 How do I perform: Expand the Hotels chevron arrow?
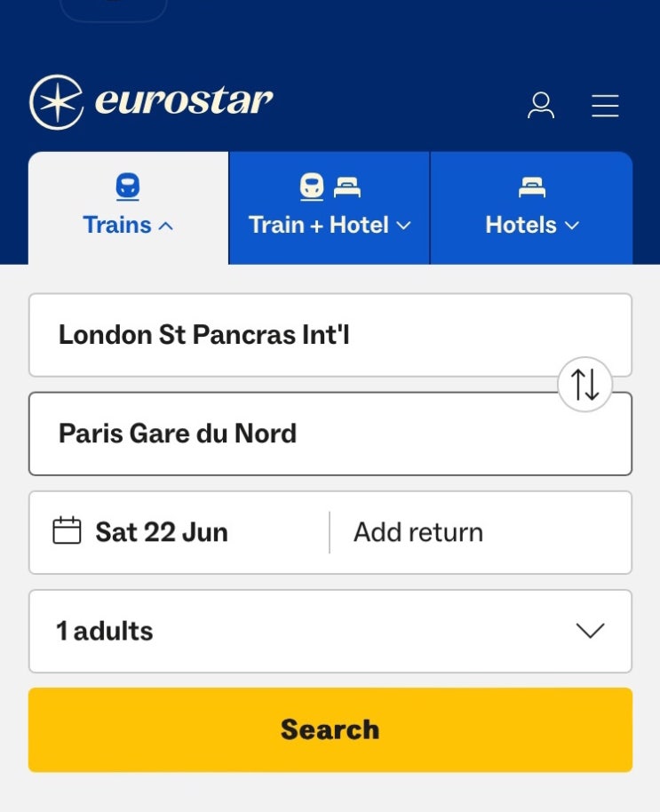[571, 226]
